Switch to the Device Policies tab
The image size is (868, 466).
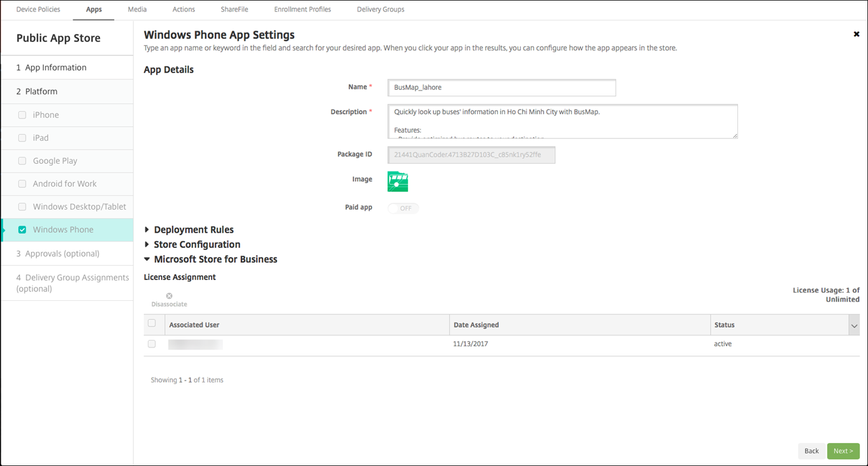coord(38,10)
